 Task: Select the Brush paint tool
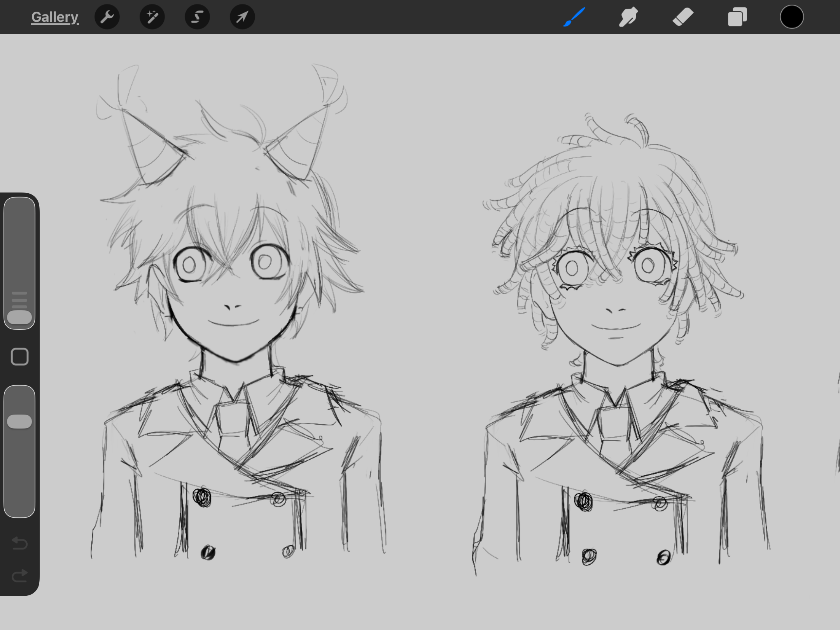tap(574, 17)
